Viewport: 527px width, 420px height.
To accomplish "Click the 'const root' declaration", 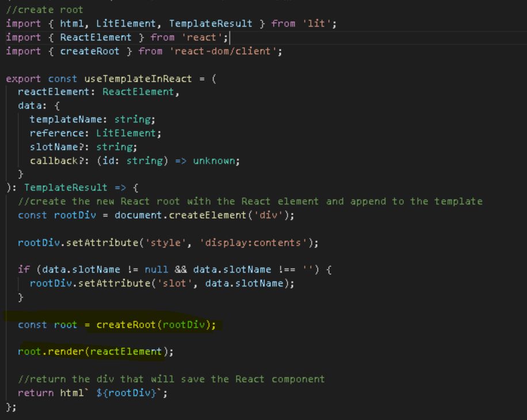I will tap(47, 324).
